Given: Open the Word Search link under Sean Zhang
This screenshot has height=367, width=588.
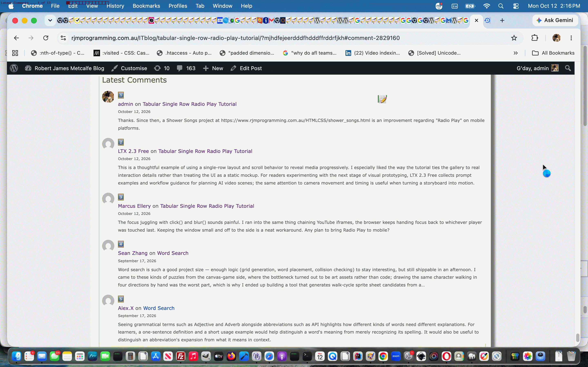Looking at the screenshot, I should (173, 253).
